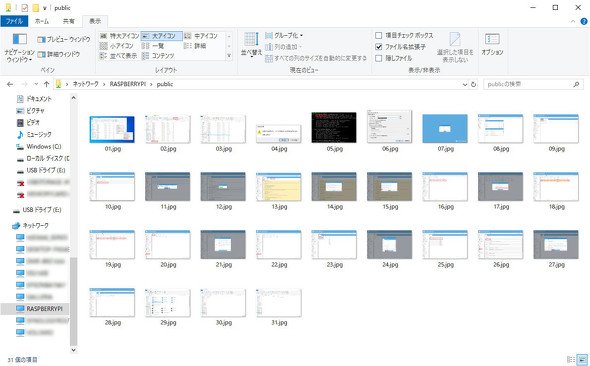Select コンテンツ content layout

[158, 56]
